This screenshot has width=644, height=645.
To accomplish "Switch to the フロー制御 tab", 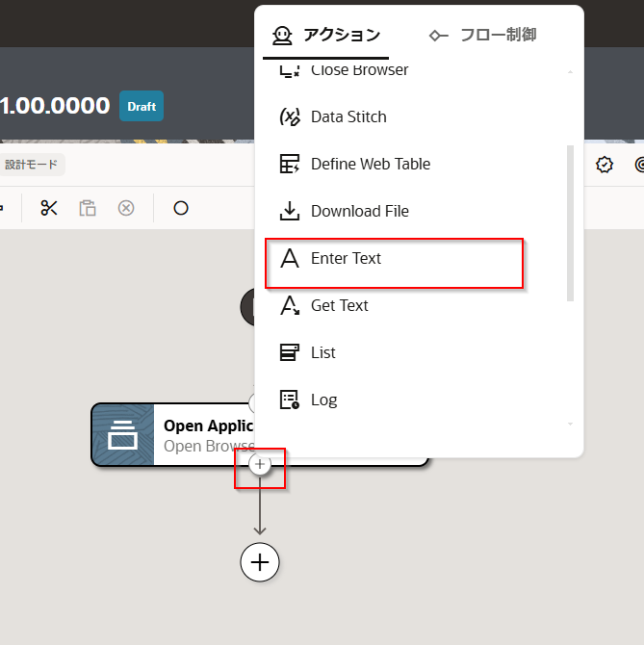I will click(x=482, y=36).
